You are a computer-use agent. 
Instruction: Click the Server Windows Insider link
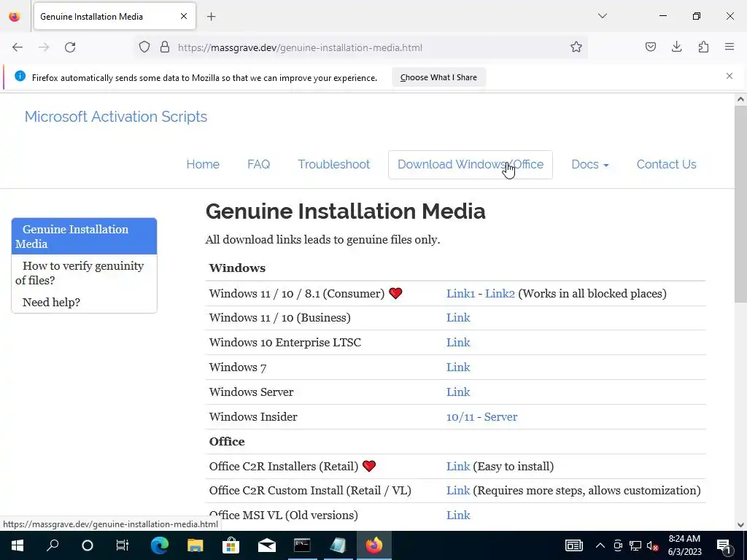click(x=500, y=416)
